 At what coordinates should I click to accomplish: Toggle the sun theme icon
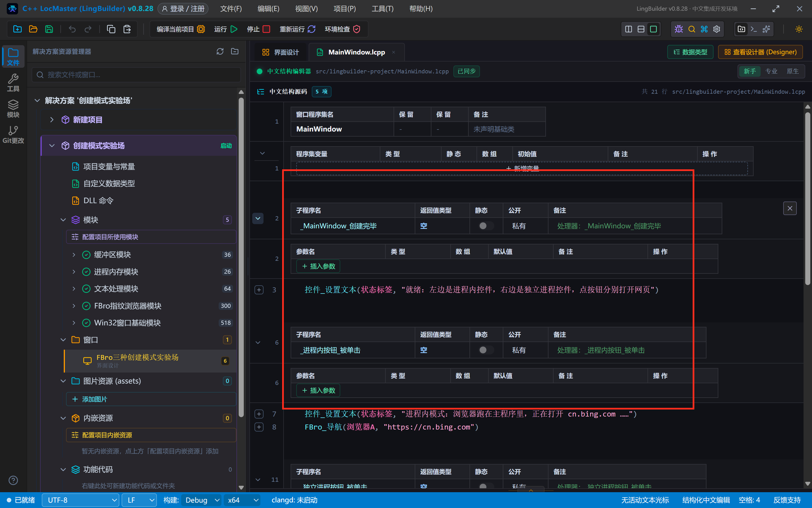799,29
